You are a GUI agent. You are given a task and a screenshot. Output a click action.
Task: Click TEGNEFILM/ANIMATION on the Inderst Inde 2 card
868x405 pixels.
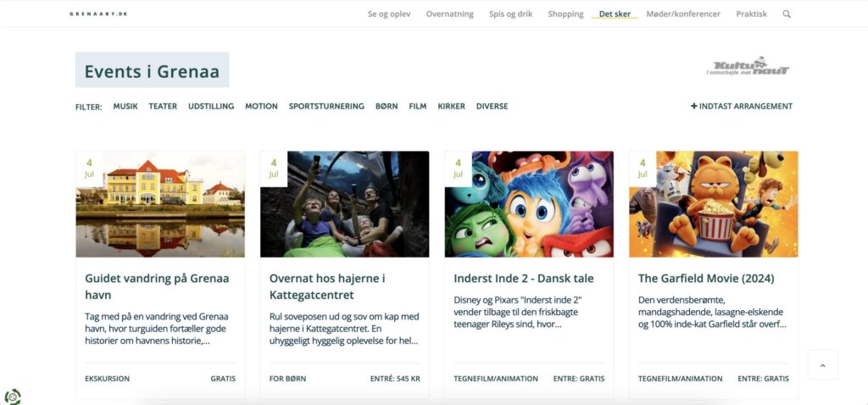click(496, 379)
